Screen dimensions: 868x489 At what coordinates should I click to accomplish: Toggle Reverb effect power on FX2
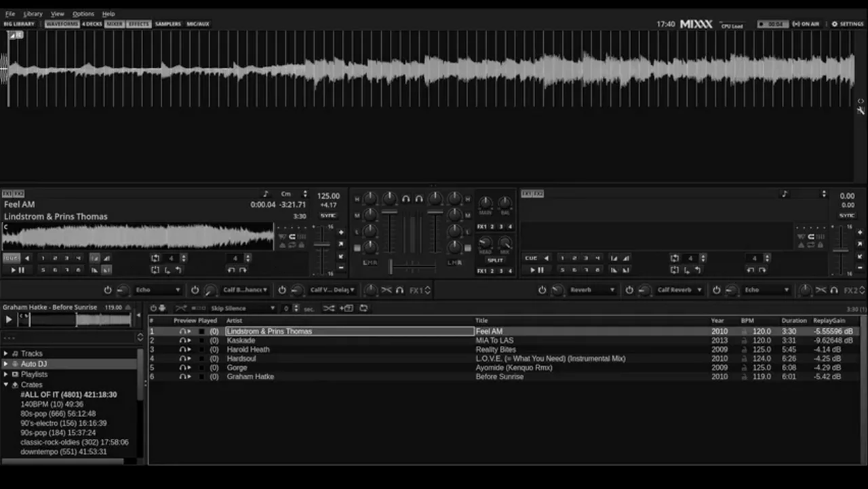[542, 290]
